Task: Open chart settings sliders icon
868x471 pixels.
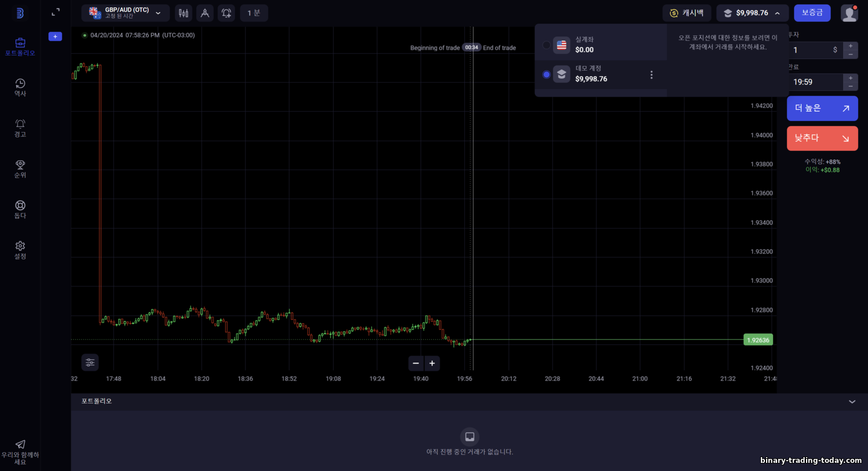Action: 90,362
